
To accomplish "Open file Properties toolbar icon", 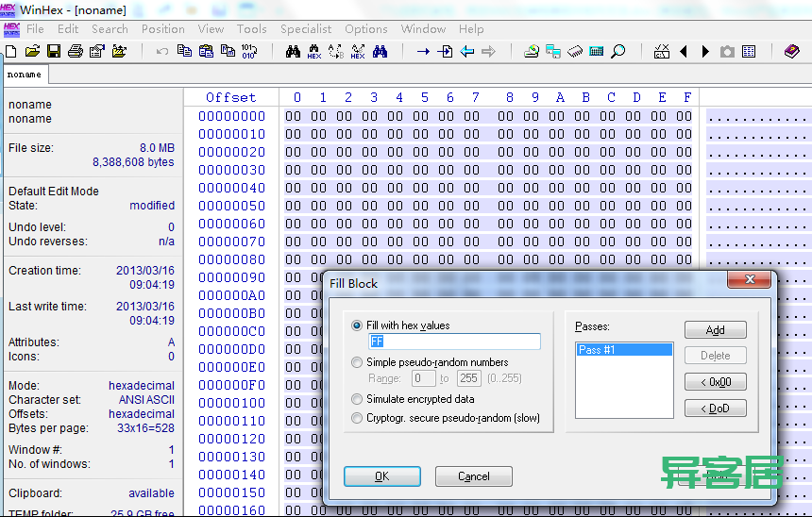I will point(97,51).
